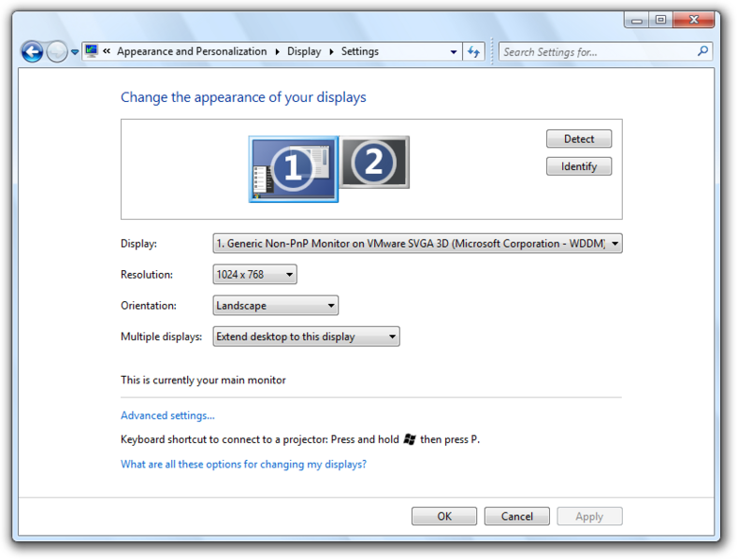Click the Cancel button
738x560 pixels.
pyautogui.click(x=517, y=516)
